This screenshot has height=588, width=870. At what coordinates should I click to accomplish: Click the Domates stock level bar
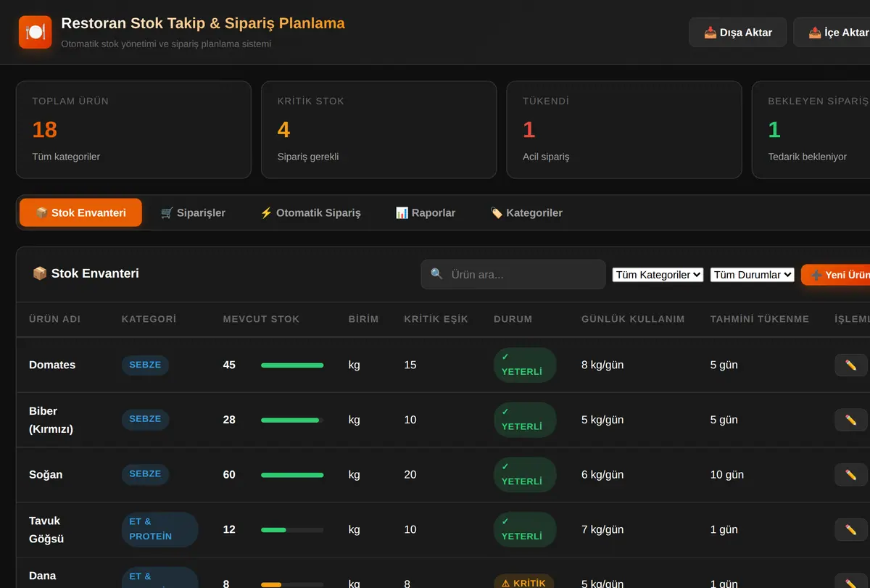292,365
